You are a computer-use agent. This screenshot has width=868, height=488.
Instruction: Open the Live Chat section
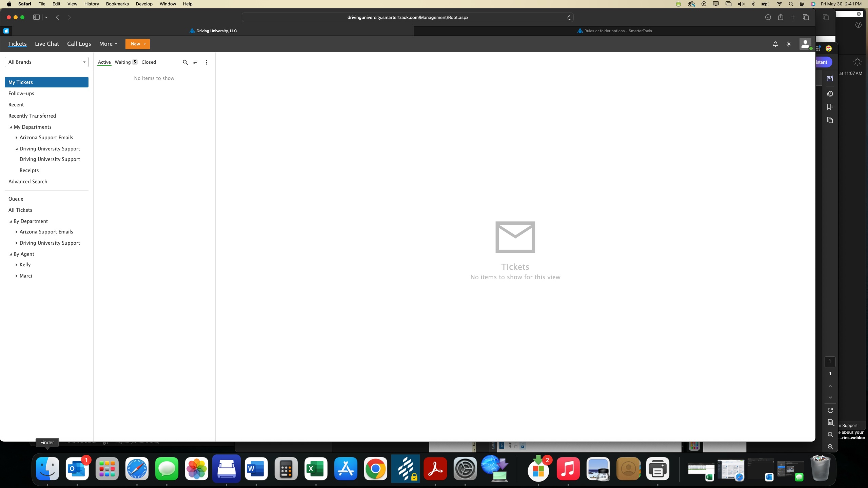(47, 44)
